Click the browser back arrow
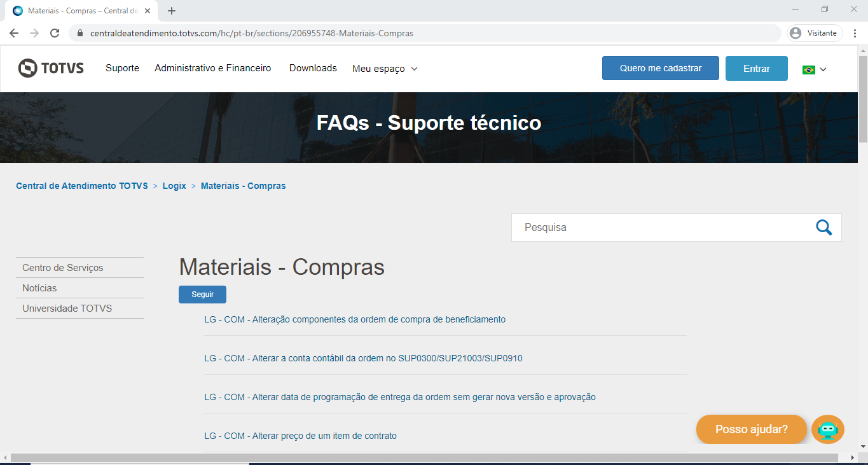868x465 pixels. click(x=14, y=33)
